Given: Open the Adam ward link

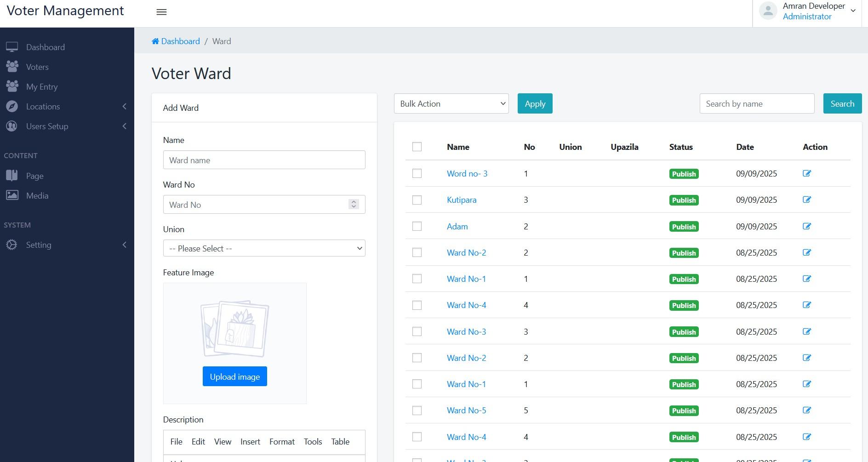Looking at the screenshot, I should [x=457, y=226].
